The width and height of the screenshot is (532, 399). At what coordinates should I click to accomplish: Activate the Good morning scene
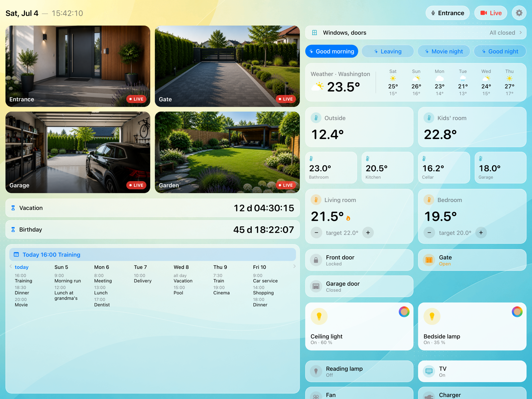point(332,51)
